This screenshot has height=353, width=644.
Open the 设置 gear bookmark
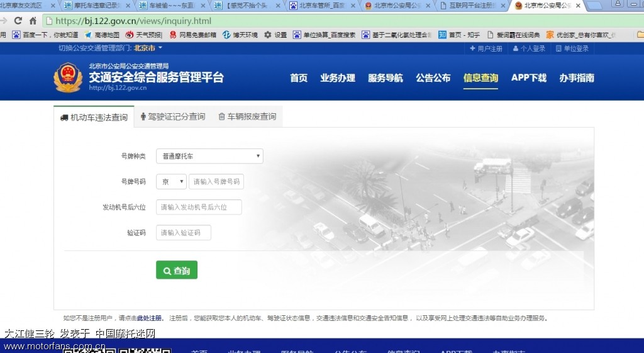[x=275, y=35]
